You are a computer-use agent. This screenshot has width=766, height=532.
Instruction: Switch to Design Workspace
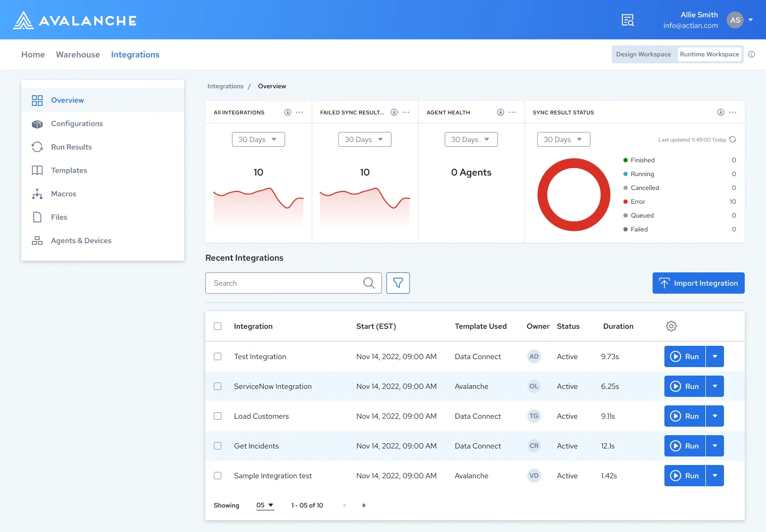[644, 54]
